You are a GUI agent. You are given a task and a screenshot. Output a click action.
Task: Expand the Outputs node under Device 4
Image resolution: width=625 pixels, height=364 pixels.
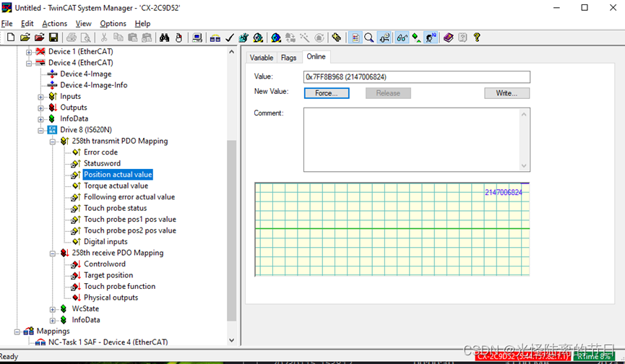tap(40, 108)
